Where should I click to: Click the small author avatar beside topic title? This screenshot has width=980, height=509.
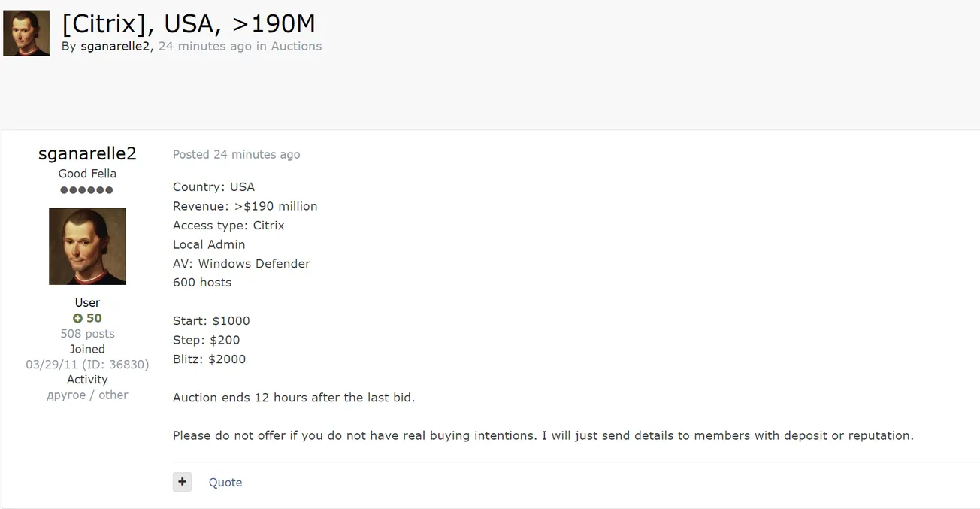(x=26, y=33)
